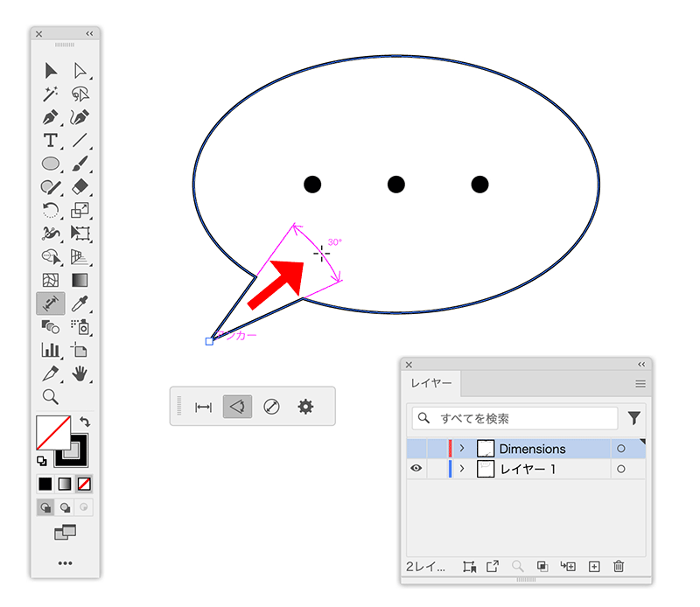This screenshot has height=607, width=700.
Task: Select the Rotate tool
Action: 51,210
